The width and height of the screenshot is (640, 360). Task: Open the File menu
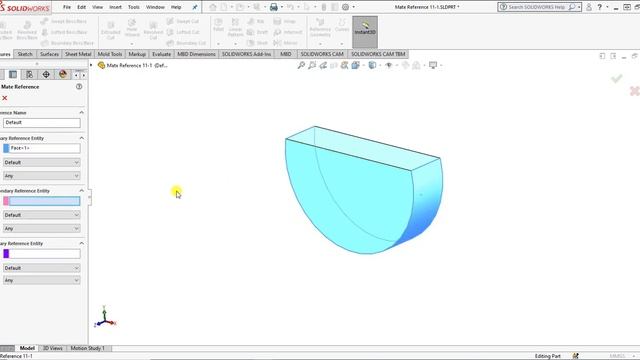(67, 7)
